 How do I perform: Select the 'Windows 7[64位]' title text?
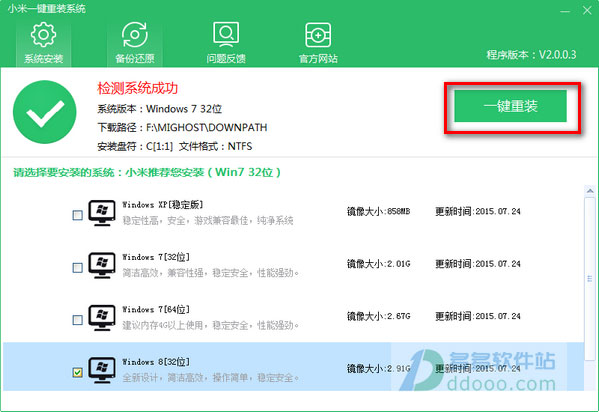click(x=156, y=309)
